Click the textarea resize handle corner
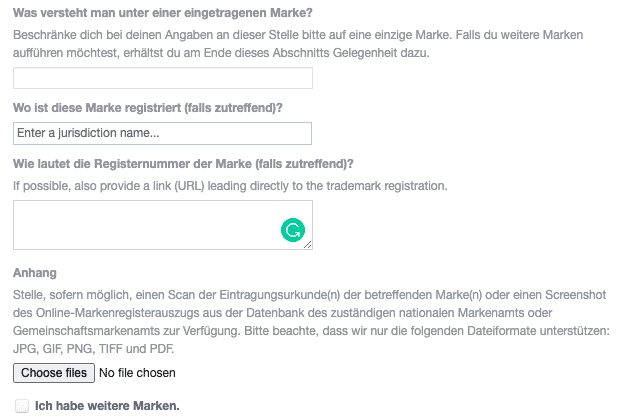Screen dimensions: 625x420 (307, 245)
